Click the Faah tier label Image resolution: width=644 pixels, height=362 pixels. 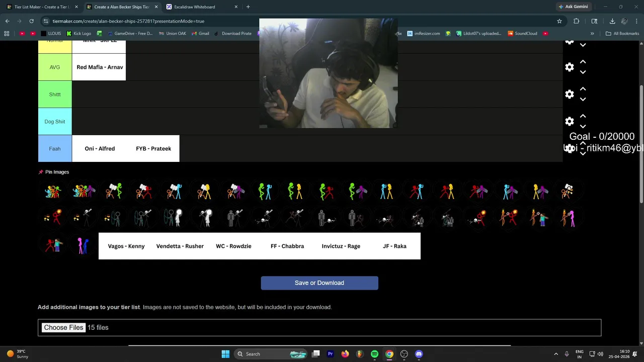55,149
